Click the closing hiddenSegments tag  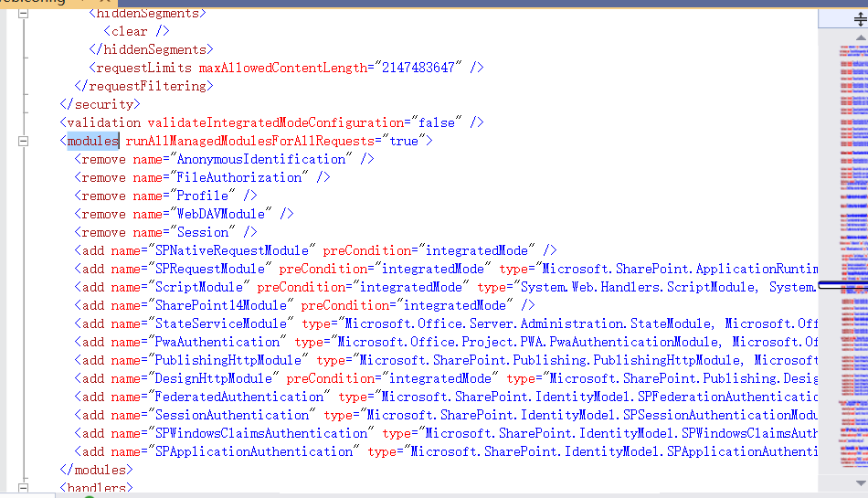click(x=151, y=49)
